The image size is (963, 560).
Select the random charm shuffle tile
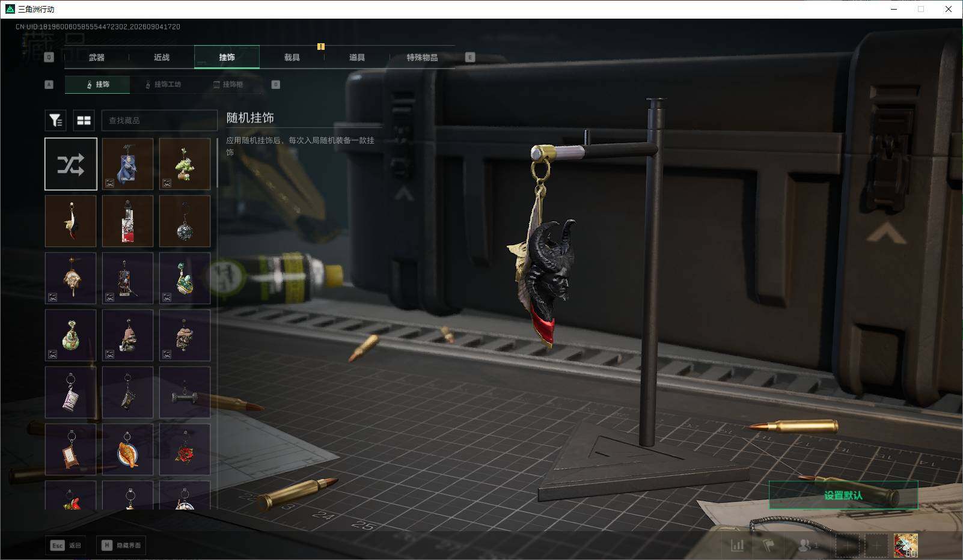coord(71,164)
